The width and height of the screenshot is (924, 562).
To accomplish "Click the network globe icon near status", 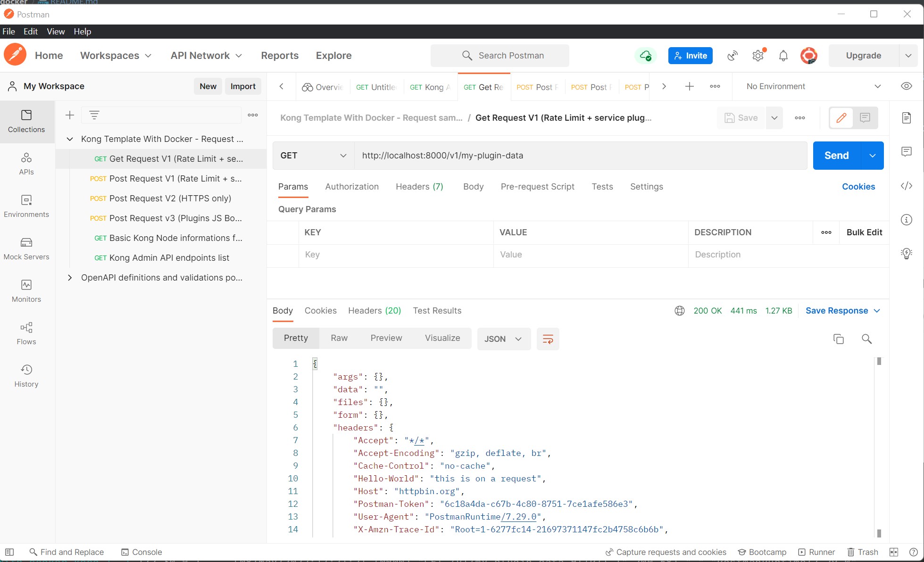I will (x=680, y=311).
